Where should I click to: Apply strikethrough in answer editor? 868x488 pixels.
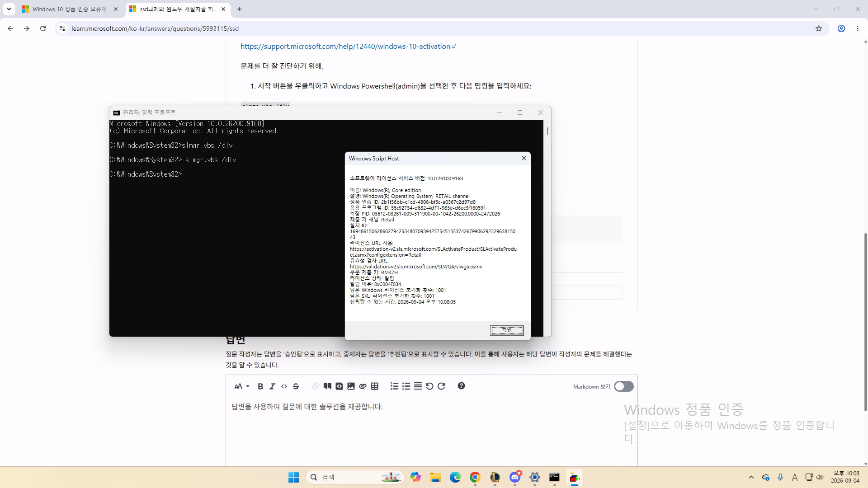click(296, 386)
